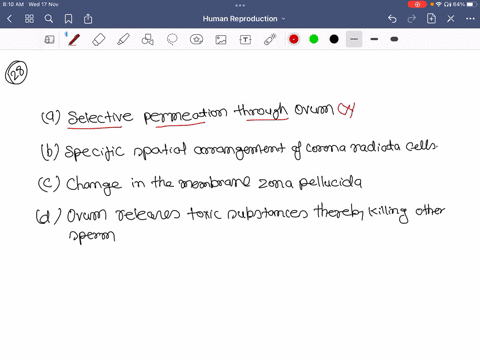The image size is (480, 360).
Task: Select the thinnest stroke width
Action: tap(354, 39)
